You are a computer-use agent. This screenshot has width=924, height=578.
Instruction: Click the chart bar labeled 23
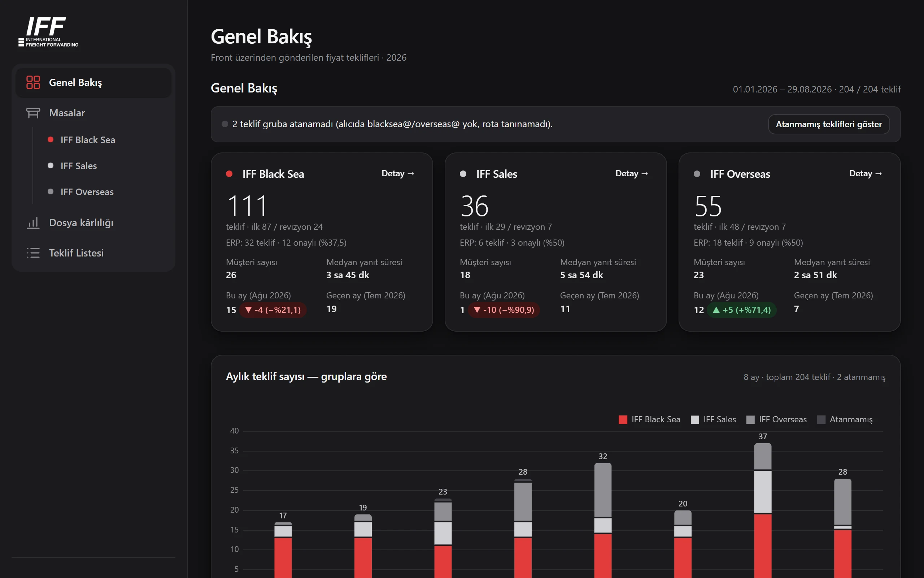point(443,538)
